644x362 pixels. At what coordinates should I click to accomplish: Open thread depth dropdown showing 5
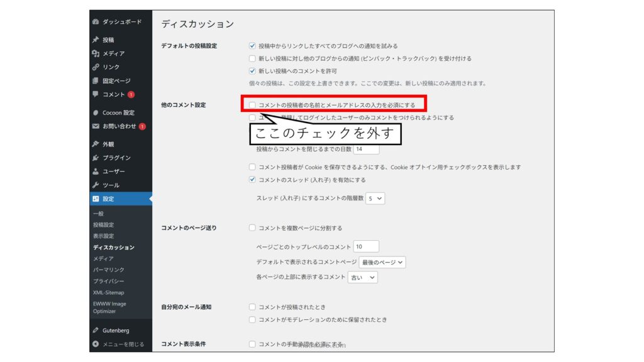375,198
